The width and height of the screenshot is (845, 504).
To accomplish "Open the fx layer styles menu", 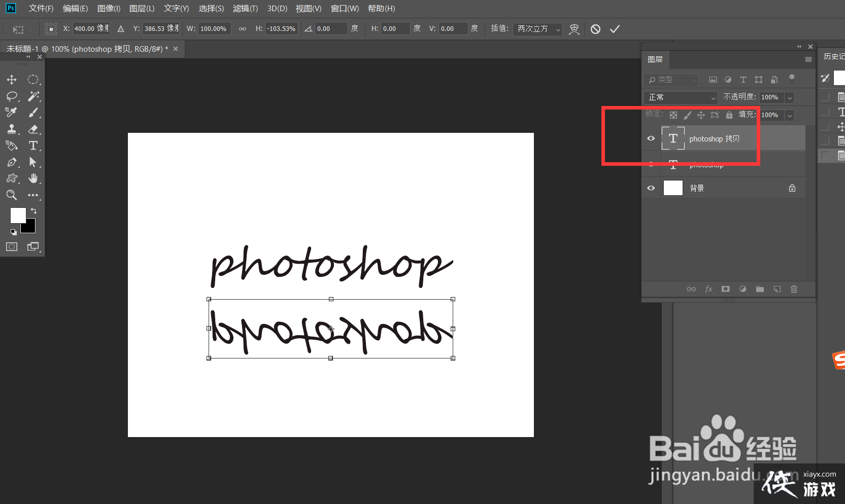I will coord(708,289).
